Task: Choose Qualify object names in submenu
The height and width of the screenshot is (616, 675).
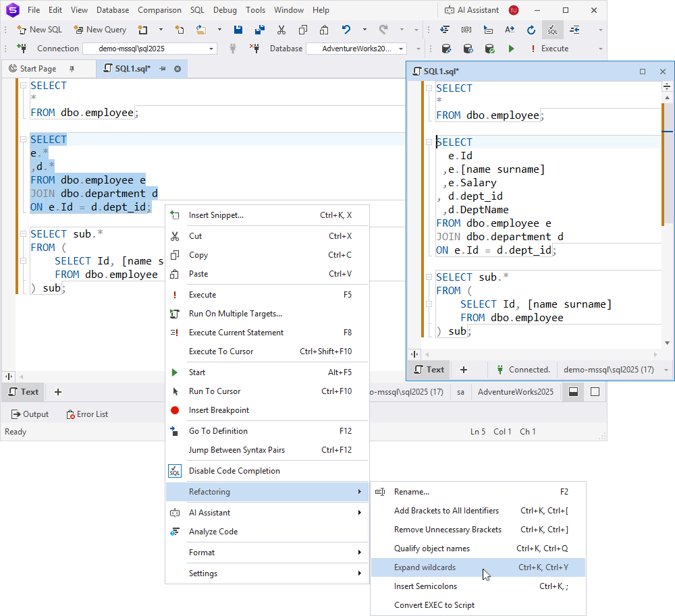Action: (x=478, y=549)
